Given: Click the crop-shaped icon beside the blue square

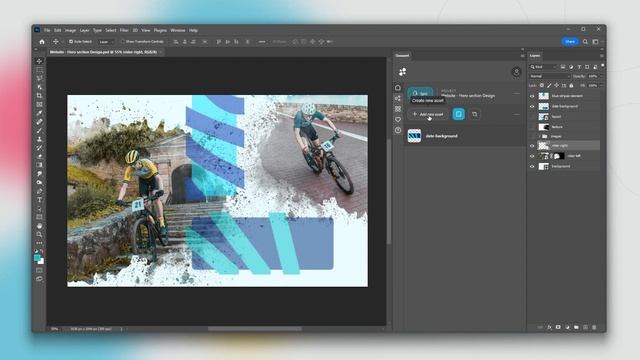Looking at the screenshot, I should pyautogui.click(x=474, y=114).
